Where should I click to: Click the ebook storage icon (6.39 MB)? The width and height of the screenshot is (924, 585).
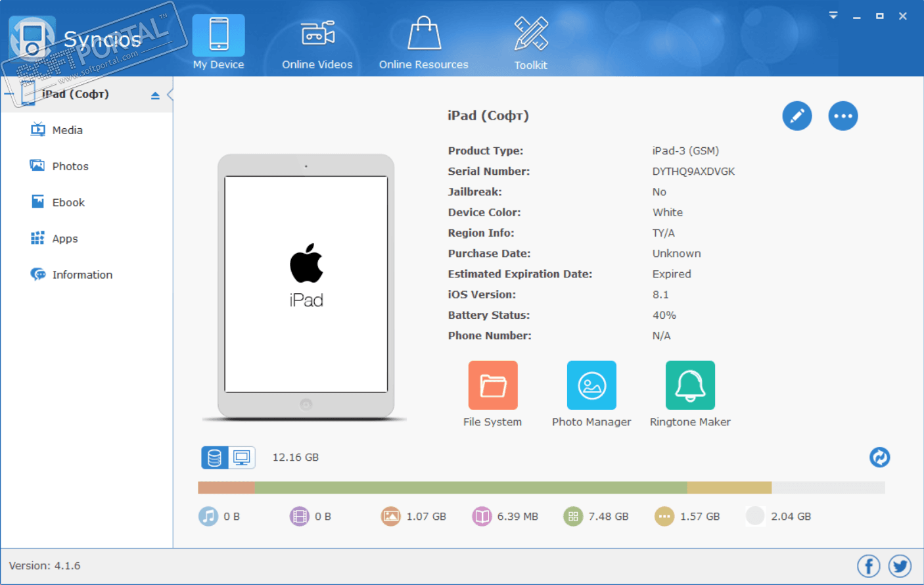coord(482,517)
